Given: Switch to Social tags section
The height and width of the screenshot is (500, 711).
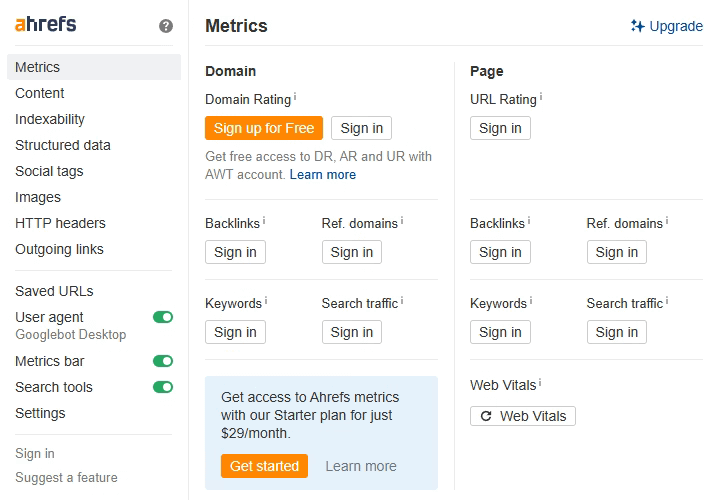Looking at the screenshot, I should click(49, 171).
